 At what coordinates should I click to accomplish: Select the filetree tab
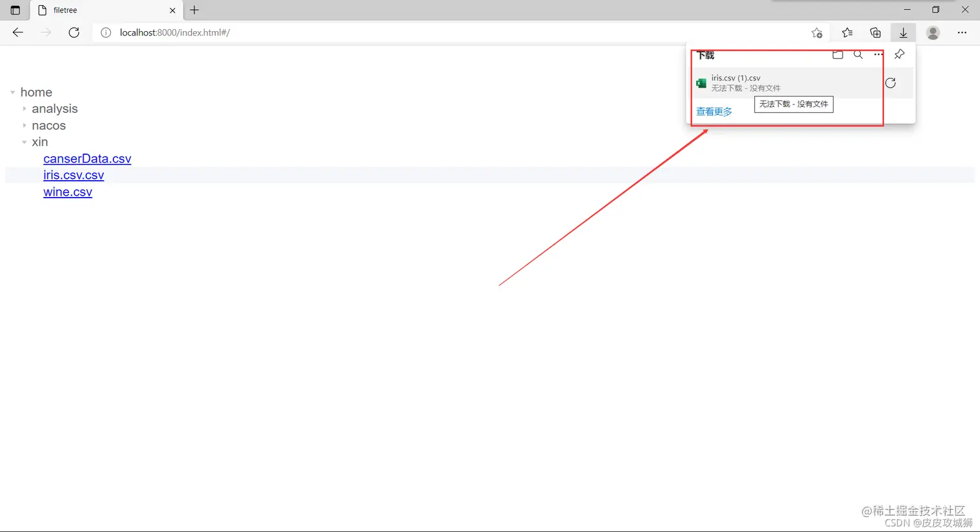[107, 10]
